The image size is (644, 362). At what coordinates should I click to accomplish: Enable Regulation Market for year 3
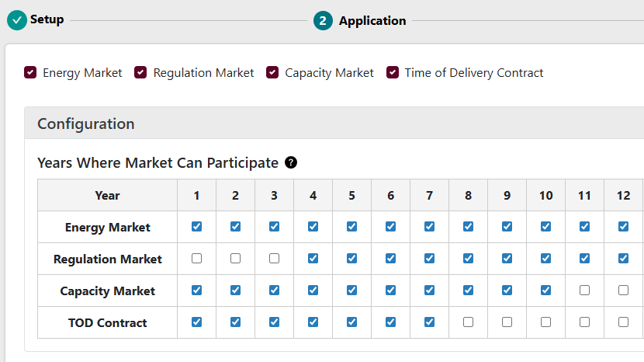coord(274,259)
